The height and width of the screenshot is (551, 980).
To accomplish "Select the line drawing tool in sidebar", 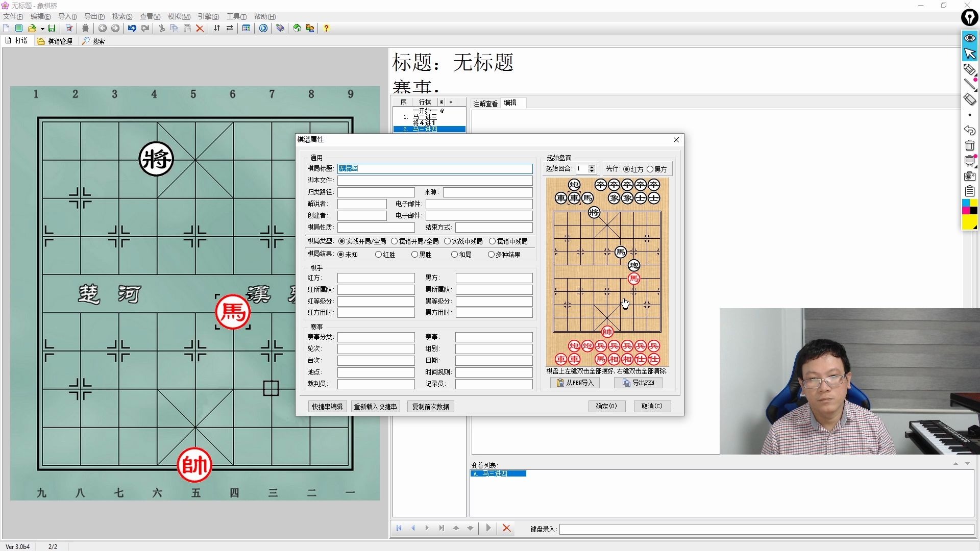I will 970,84.
